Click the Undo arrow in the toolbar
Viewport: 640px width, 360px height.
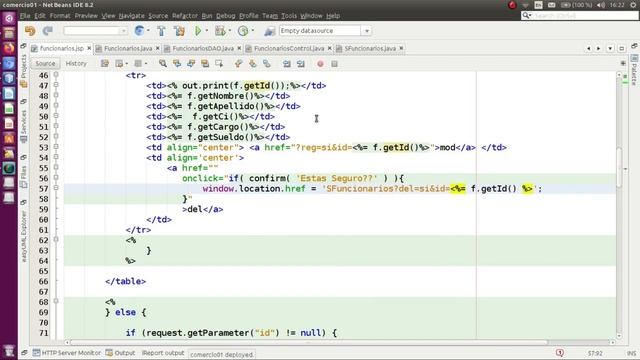pos(30,31)
